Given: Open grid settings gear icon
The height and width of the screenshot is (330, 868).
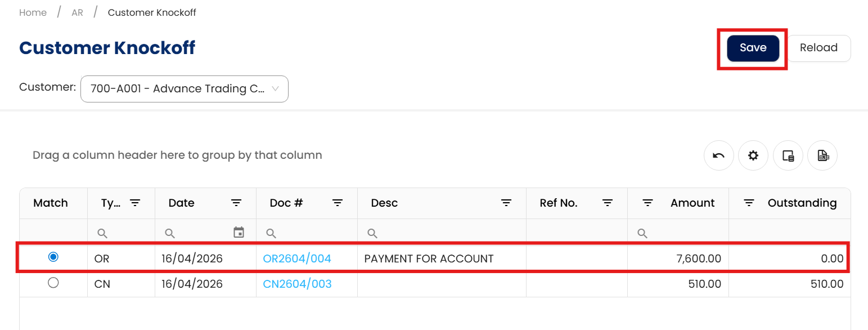Looking at the screenshot, I should click(753, 156).
